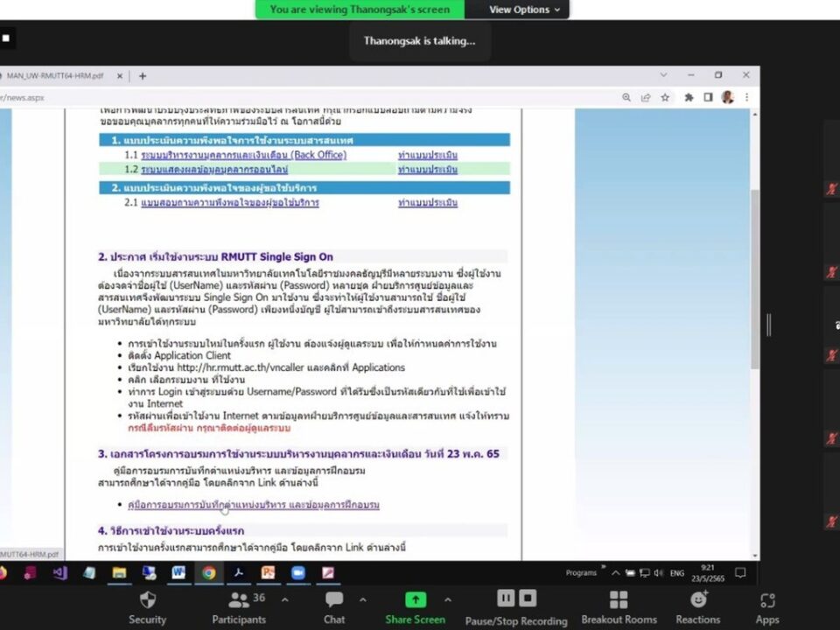Select the MAN_UW-RMUTT64-HRM.pdf tab
The width and height of the screenshot is (840, 630).
(55, 76)
